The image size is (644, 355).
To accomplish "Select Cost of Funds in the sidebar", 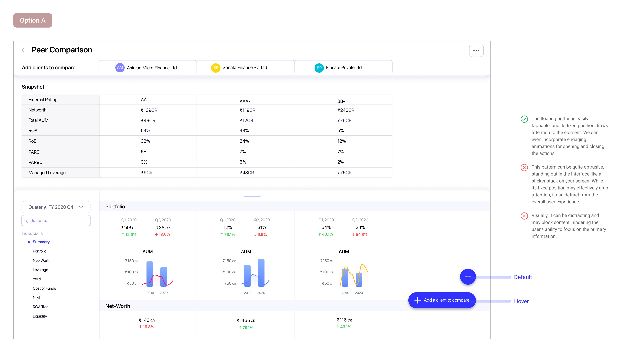I will [x=44, y=288].
